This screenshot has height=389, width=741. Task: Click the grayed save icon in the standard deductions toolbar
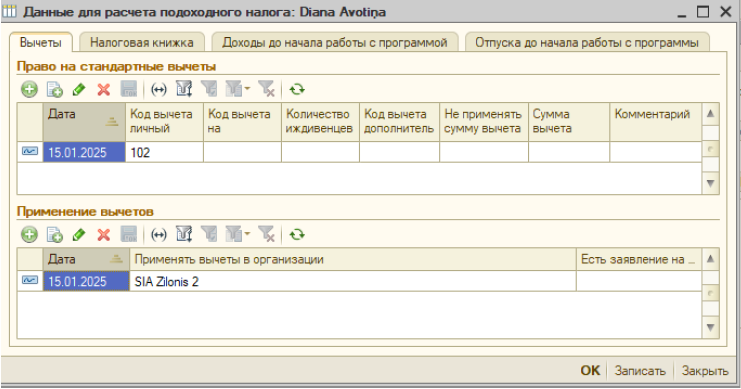click(129, 89)
